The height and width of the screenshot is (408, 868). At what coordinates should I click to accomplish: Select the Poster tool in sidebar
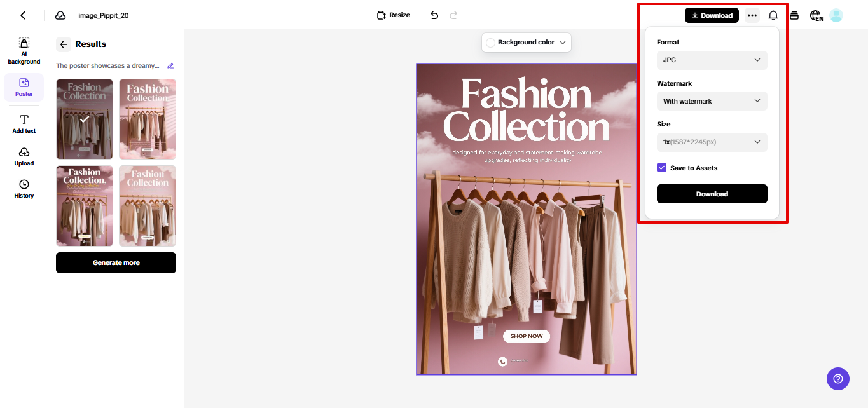click(24, 87)
